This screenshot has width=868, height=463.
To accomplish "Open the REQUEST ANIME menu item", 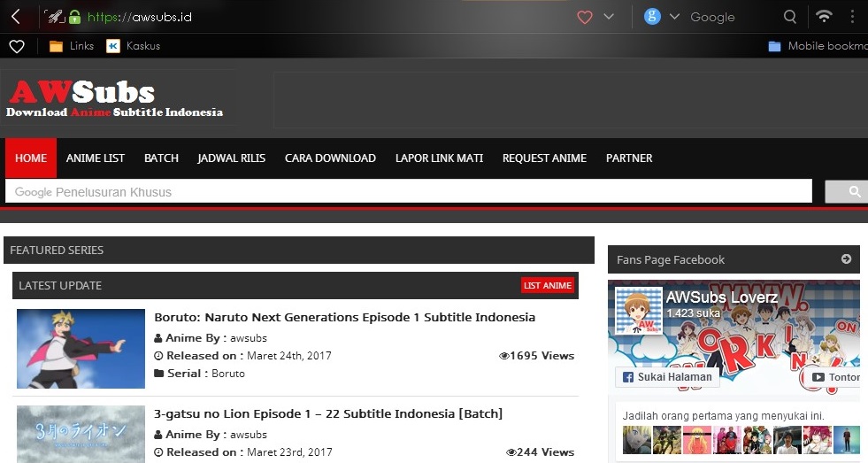I will pos(544,158).
